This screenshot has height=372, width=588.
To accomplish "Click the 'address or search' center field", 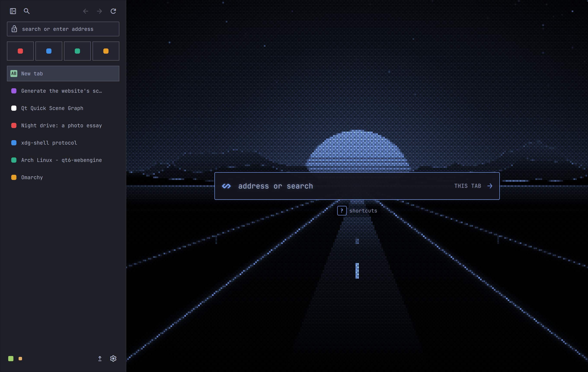I will (x=357, y=186).
